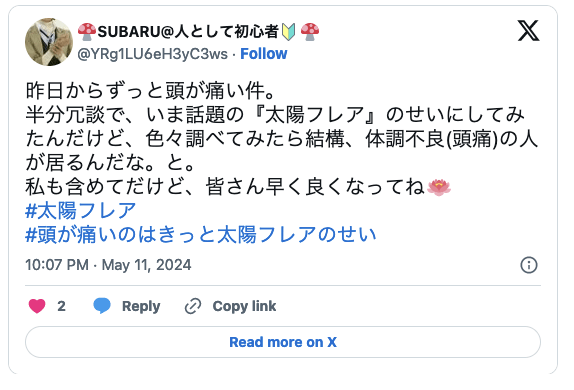Open the tweet info circle icon
Image resolution: width=574 pixels, height=390 pixels.
[x=529, y=265]
